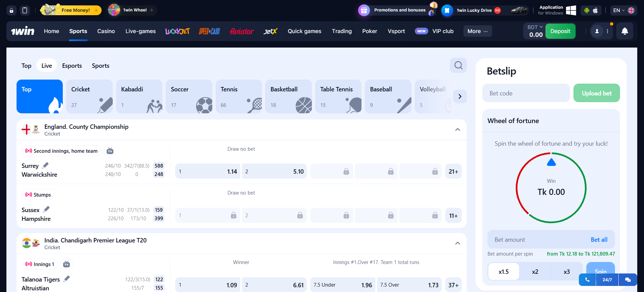Viewport: 644px width, 292px height.
Task: Select the x2 multiplier
Action: point(535,271)
